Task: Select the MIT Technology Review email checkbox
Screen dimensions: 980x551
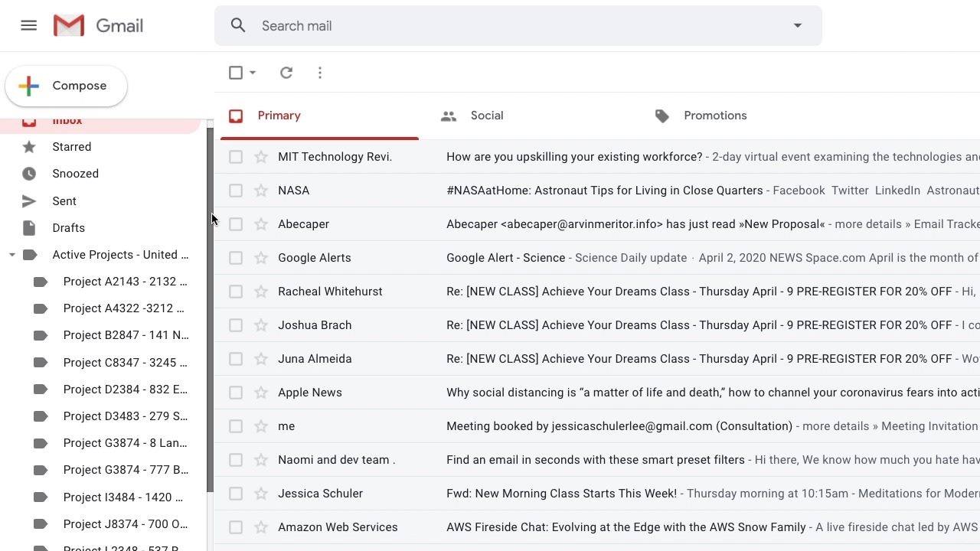Action: [x=236, y=157]
